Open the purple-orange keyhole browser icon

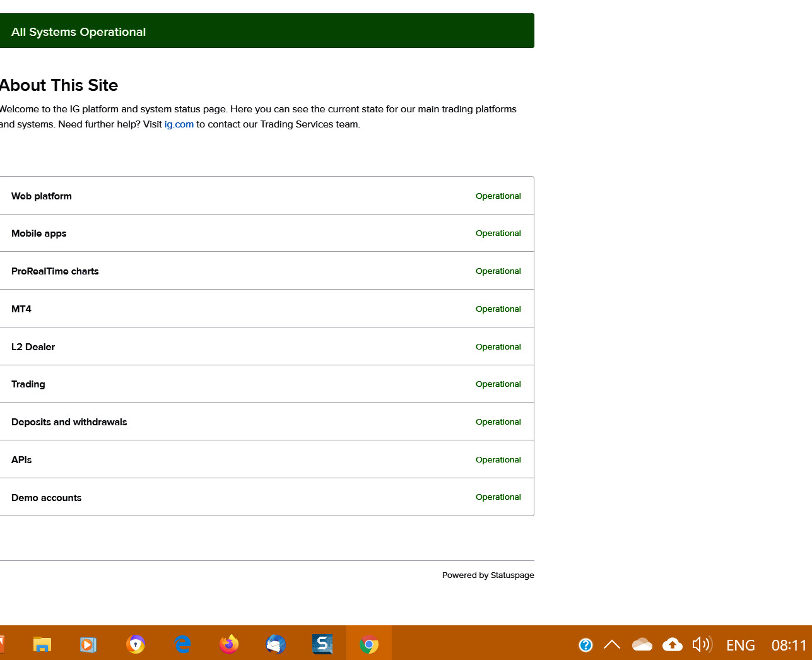tap(136, 644)
